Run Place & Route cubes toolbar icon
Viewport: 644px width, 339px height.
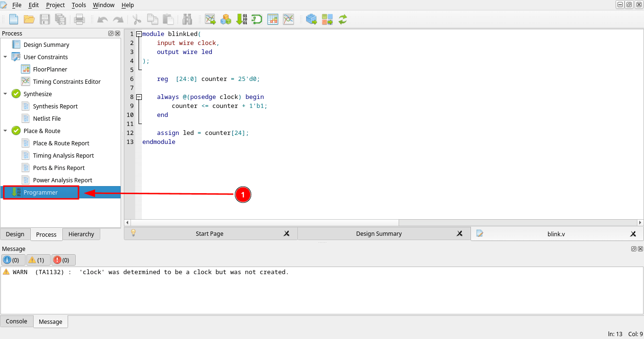226,19
